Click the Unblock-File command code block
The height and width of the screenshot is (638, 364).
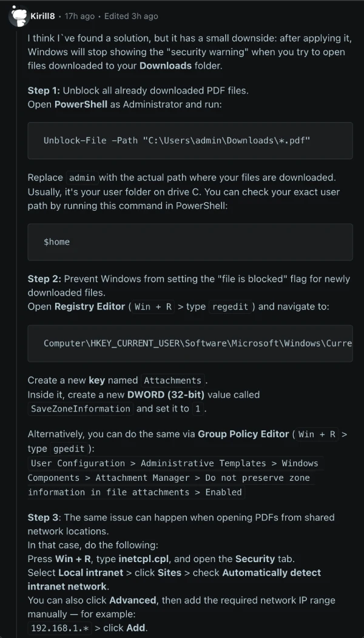click(190, 140)
